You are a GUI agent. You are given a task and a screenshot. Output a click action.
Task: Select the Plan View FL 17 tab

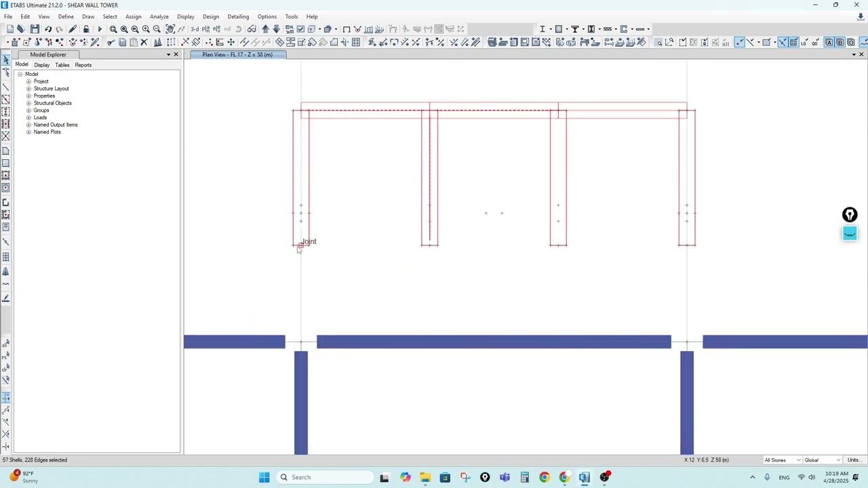coord(237,54)
